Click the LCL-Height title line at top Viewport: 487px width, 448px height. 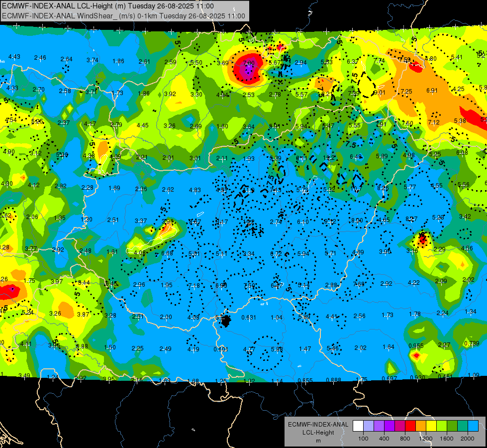click(108, 6)
